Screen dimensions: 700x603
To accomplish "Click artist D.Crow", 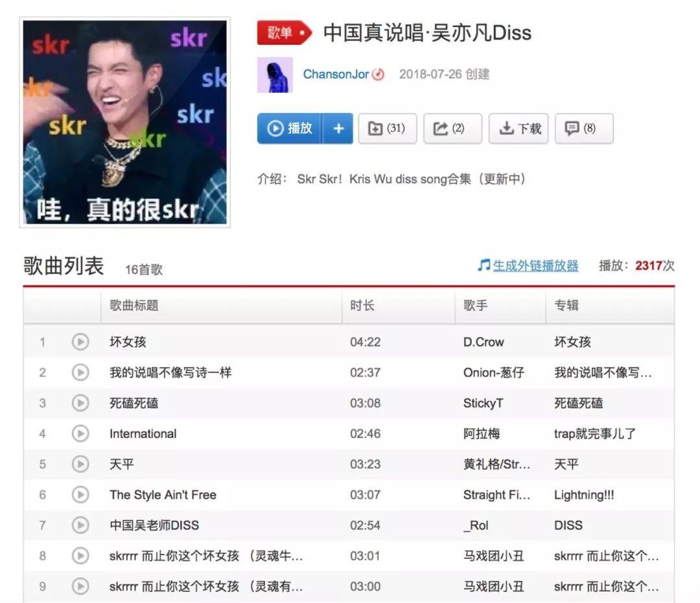I will click(484, 342).
